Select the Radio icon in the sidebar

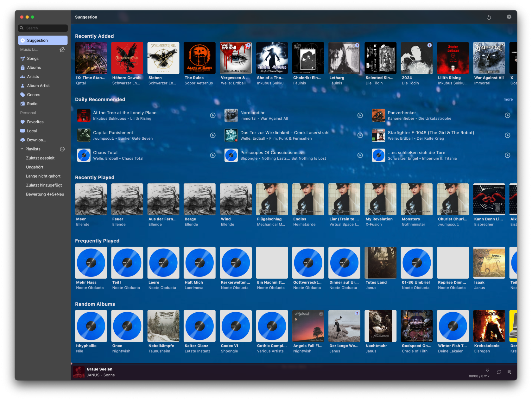coord(22,104)
